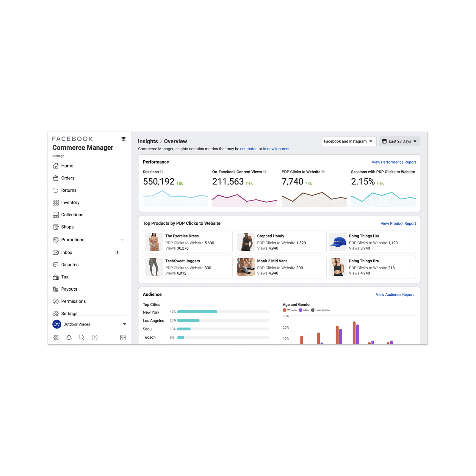Open notifications bell icon
This screenshot has height=476, width=476.
pyautogui.click(x=69, y=337)
